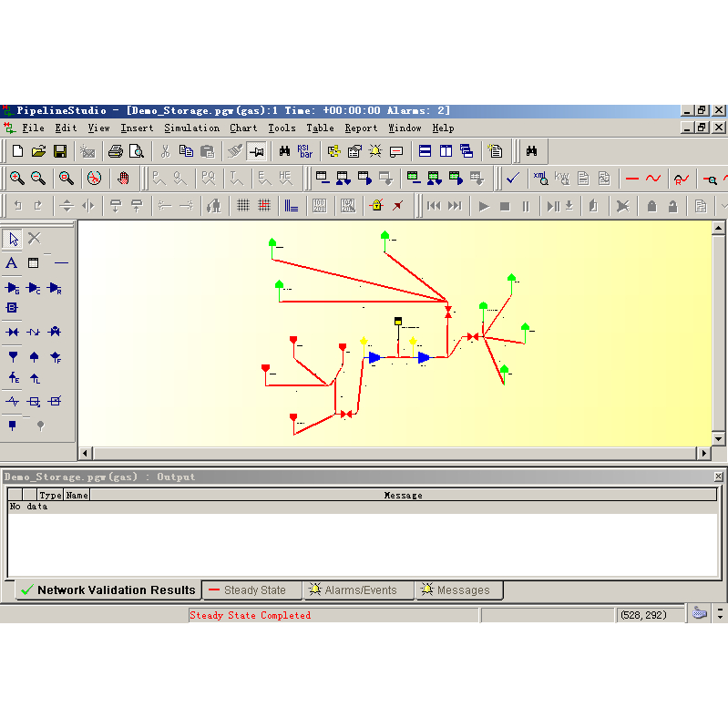
Task: Validate network with blue checkmark
Action: click(513, 179)
